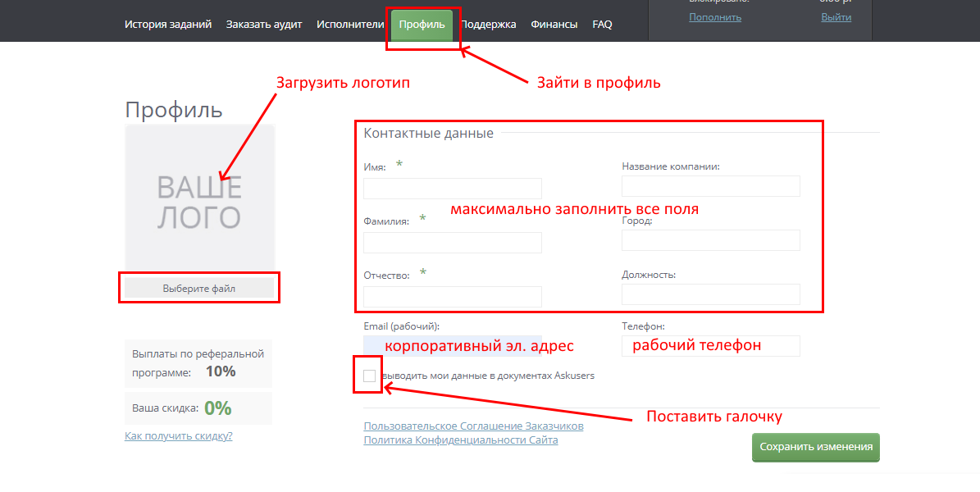Select the Профиль navigation tab
The height and width of the screenshot is (492, 980).
coord(422,25)
